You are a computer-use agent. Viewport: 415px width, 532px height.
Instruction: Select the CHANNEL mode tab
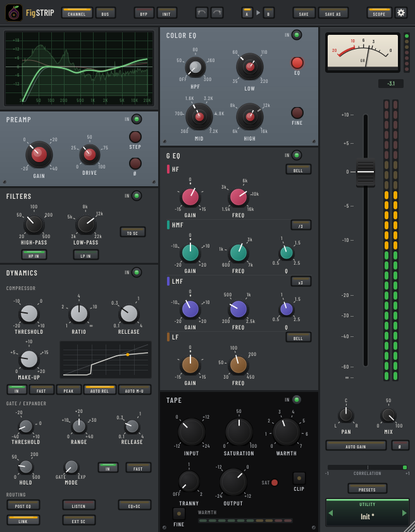pos(77,13)
